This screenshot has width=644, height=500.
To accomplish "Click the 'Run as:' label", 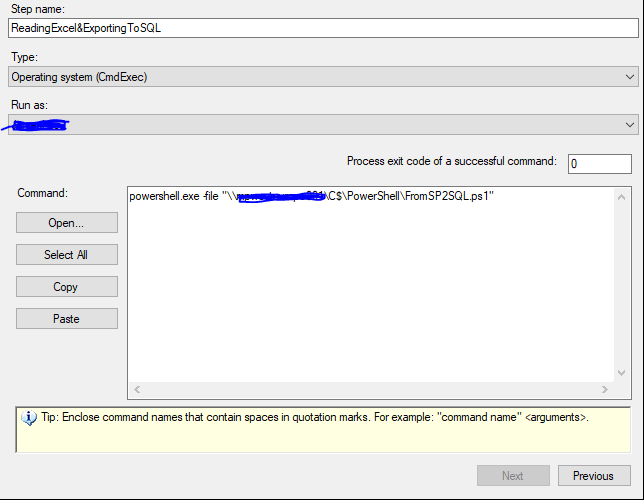I will [30, 105].
